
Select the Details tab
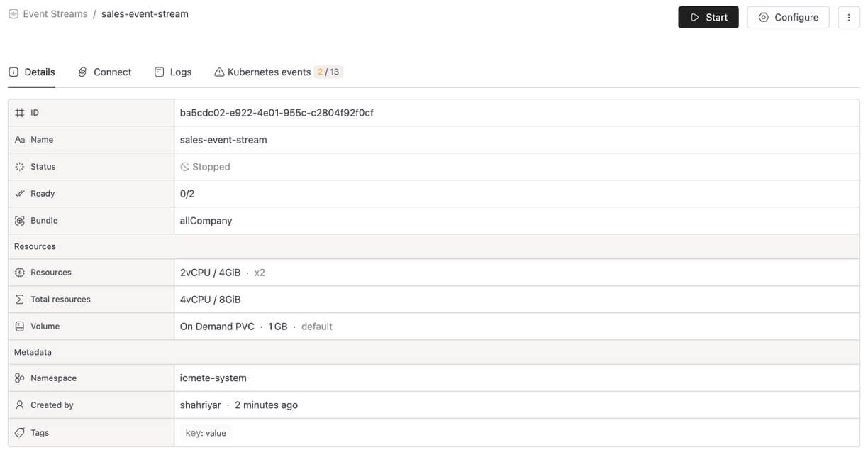click(x=32, y=72)
